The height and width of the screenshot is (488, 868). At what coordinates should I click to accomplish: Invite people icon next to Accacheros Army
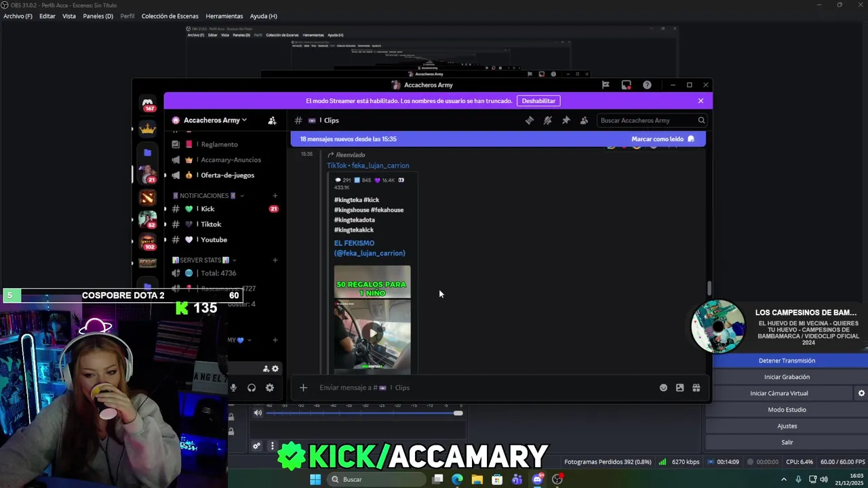pyautogui.click(x=272, y=120)
